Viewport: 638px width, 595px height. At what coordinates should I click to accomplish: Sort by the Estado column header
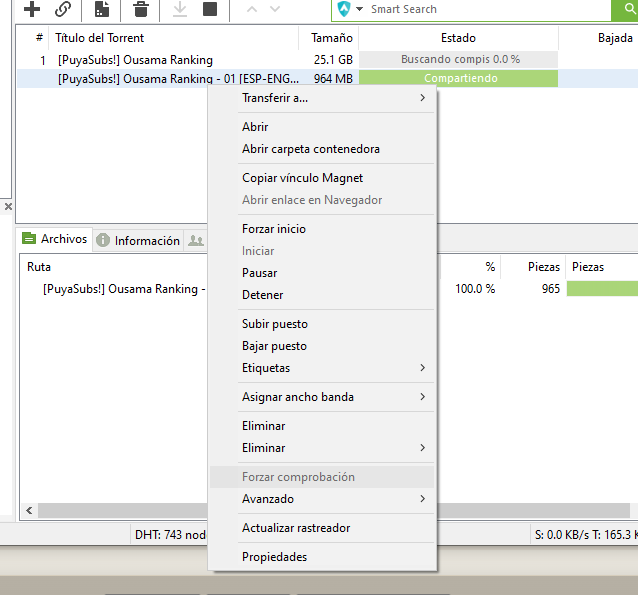458,38
